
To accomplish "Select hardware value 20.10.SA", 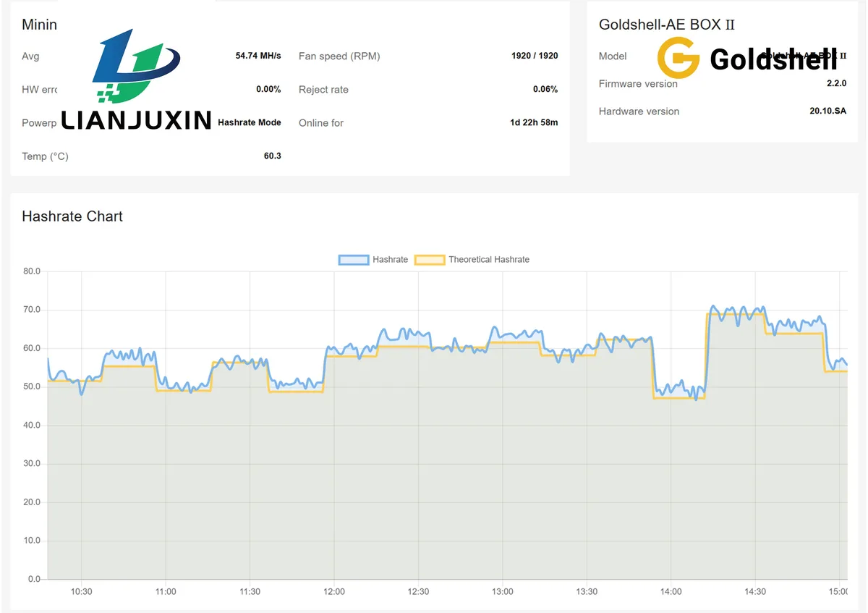I will pyautogui.click(x=827, y=111).
